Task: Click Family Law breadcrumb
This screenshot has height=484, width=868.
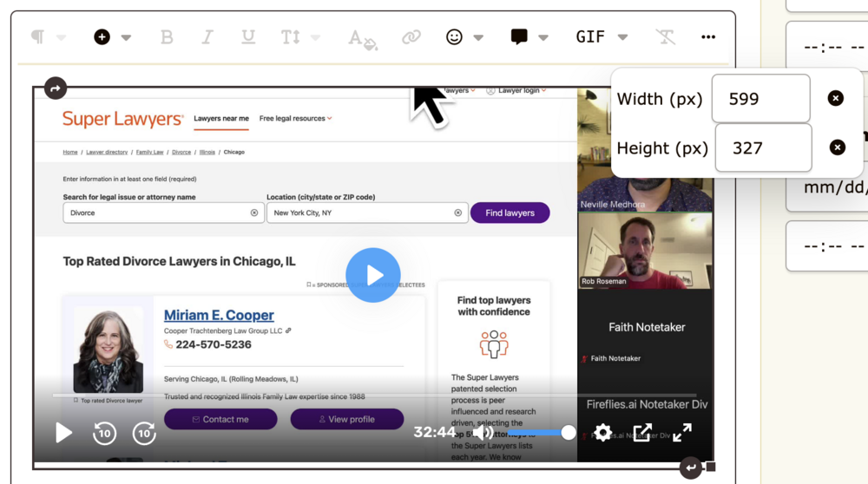Action: (x=149, y=152)
